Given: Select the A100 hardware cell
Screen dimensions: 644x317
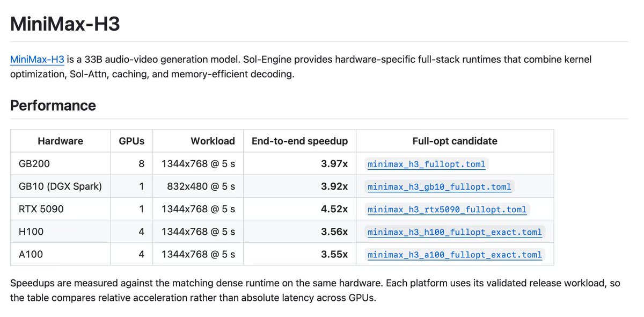Looking at the screenshot, I should 61,254.
